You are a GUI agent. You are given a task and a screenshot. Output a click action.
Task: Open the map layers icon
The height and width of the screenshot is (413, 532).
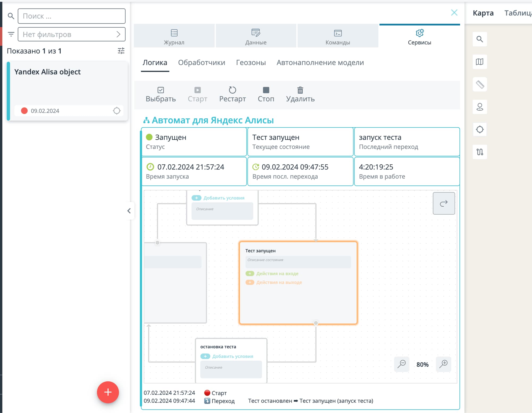[480, 62]
